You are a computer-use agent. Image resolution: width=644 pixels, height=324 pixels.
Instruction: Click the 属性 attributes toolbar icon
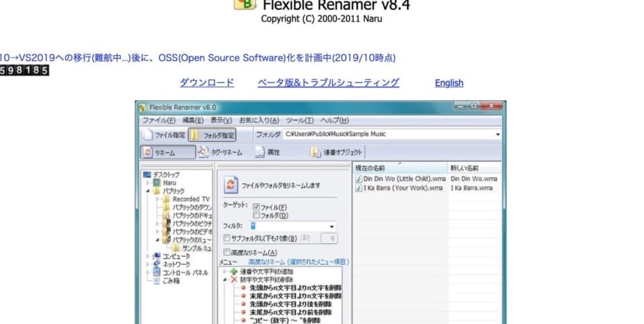point(259,152)
